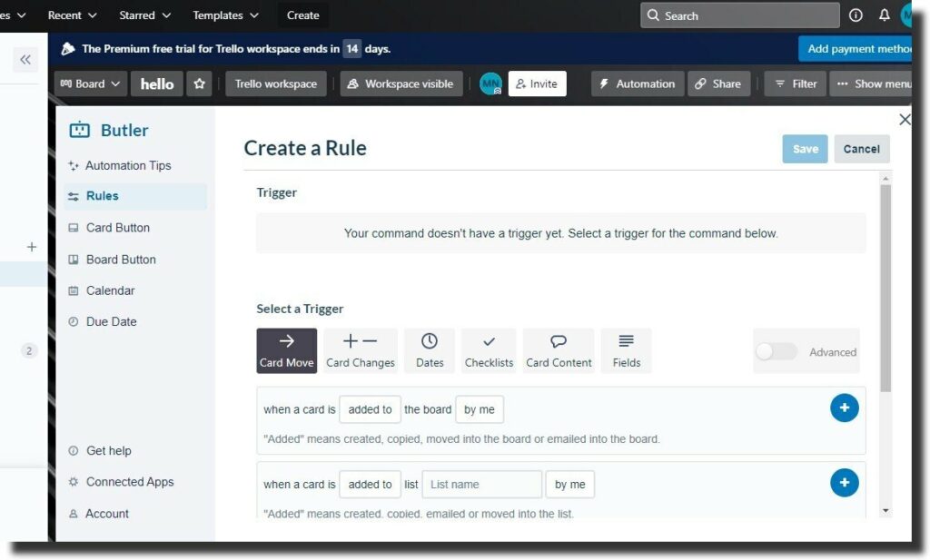Click the Search field

tap(739, 15)
